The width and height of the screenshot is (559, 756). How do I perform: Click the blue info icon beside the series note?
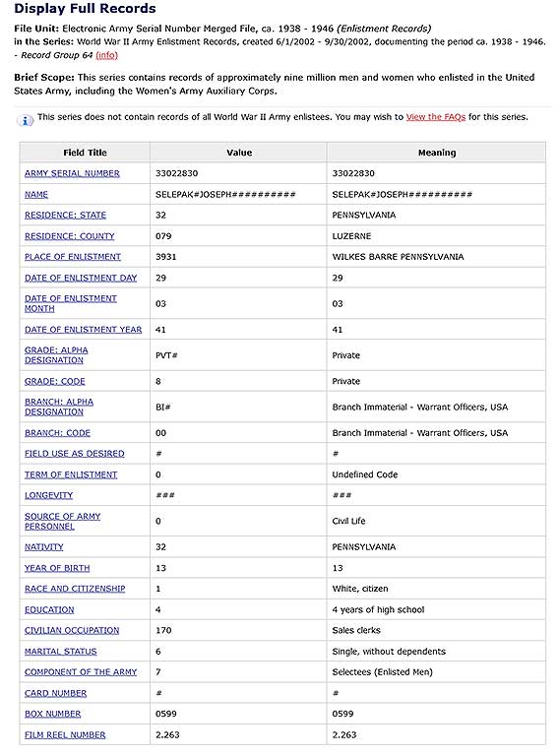click(x=25, y=120)
